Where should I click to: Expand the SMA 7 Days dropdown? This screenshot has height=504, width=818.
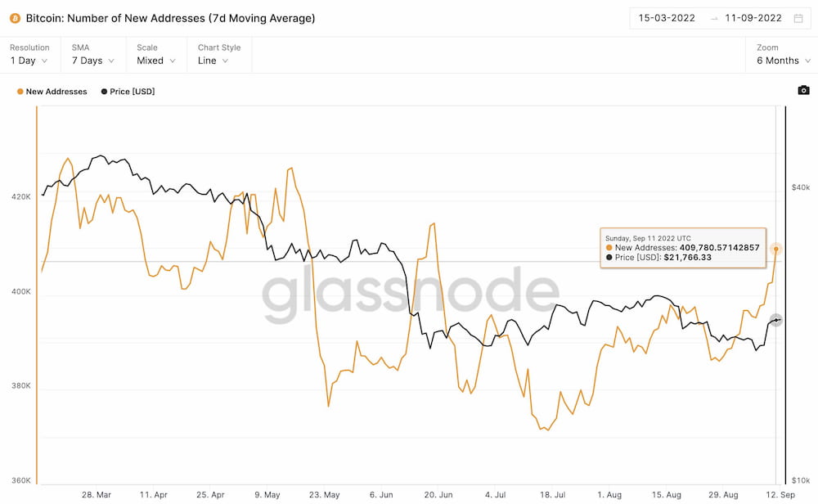coord(92,61)
